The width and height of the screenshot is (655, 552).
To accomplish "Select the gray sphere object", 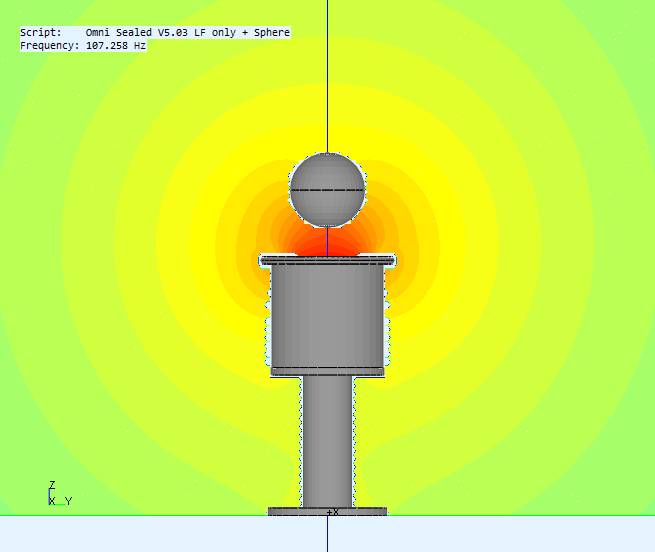I will (x=327, y=190).
